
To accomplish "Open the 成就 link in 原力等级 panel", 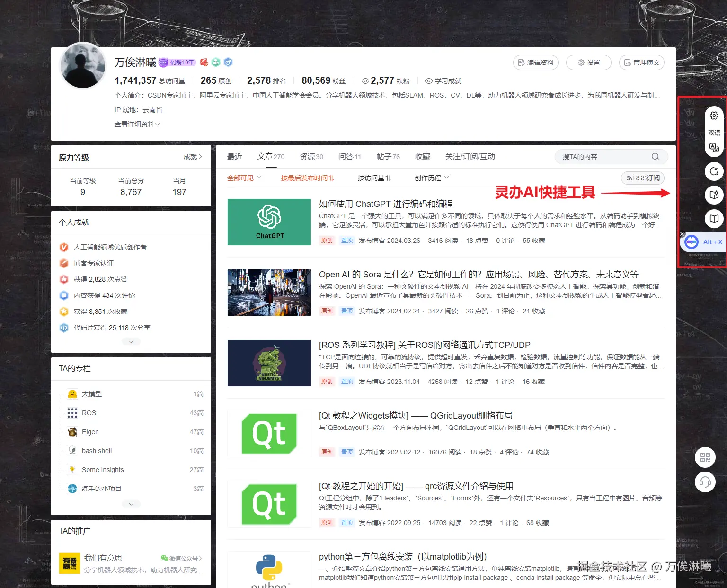I will click(193, 157).
